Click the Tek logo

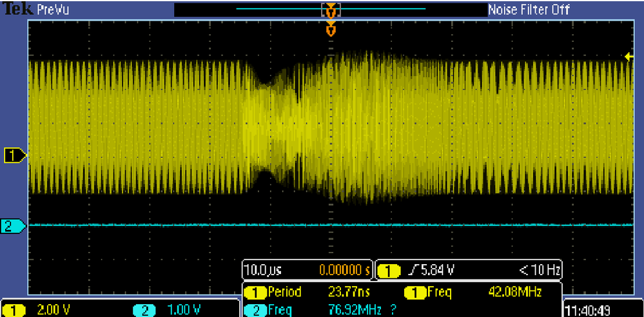(18, 9)
